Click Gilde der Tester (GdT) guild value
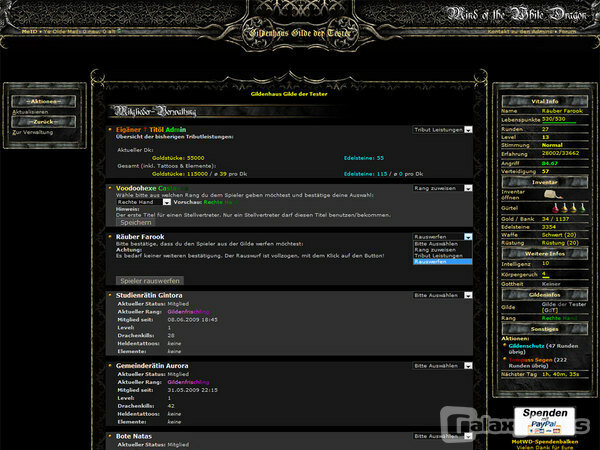This screenshot has width=600, height=450. pyautogui.click(x=564, y=307)
